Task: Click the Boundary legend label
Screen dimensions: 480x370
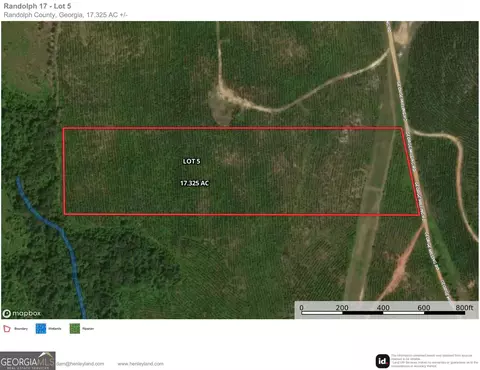Action: tap(21, 329)
